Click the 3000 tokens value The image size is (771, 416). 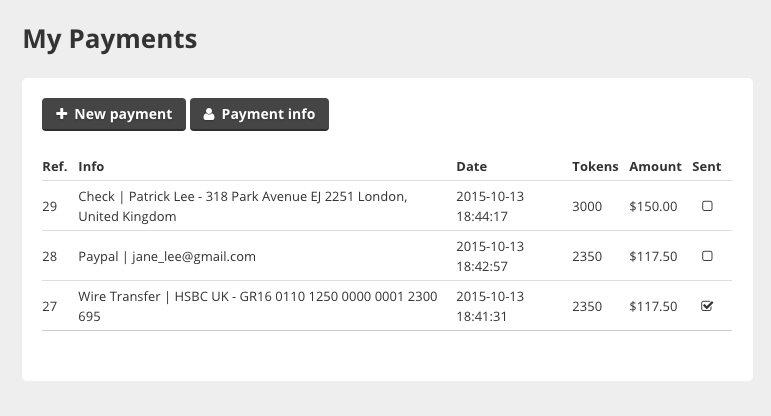587,207
